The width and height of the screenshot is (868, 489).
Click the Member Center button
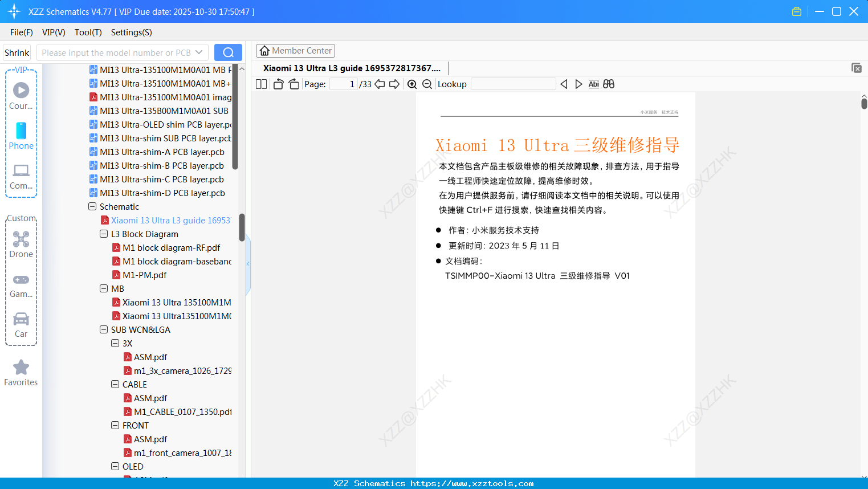click(295, 50)
